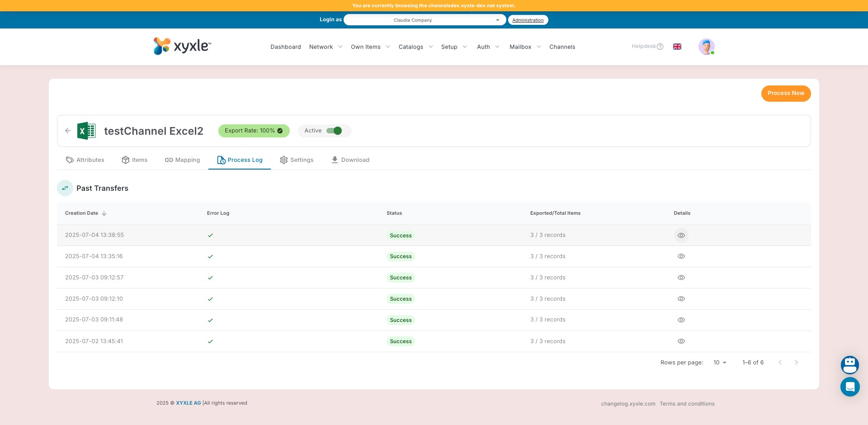Open the Settings tab
Screen dimensions: 868x425
coord(297,160)
